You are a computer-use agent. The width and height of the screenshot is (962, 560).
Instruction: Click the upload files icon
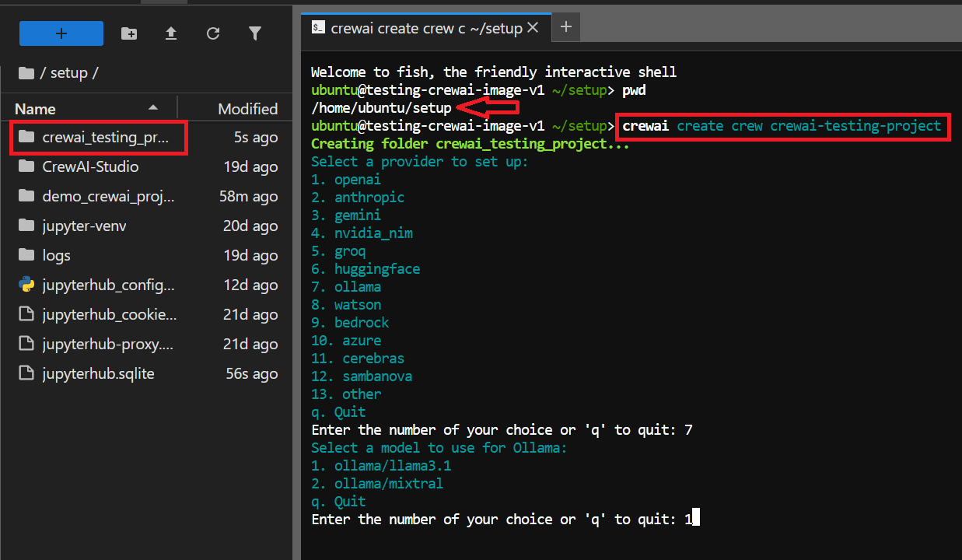click(171, 33)
